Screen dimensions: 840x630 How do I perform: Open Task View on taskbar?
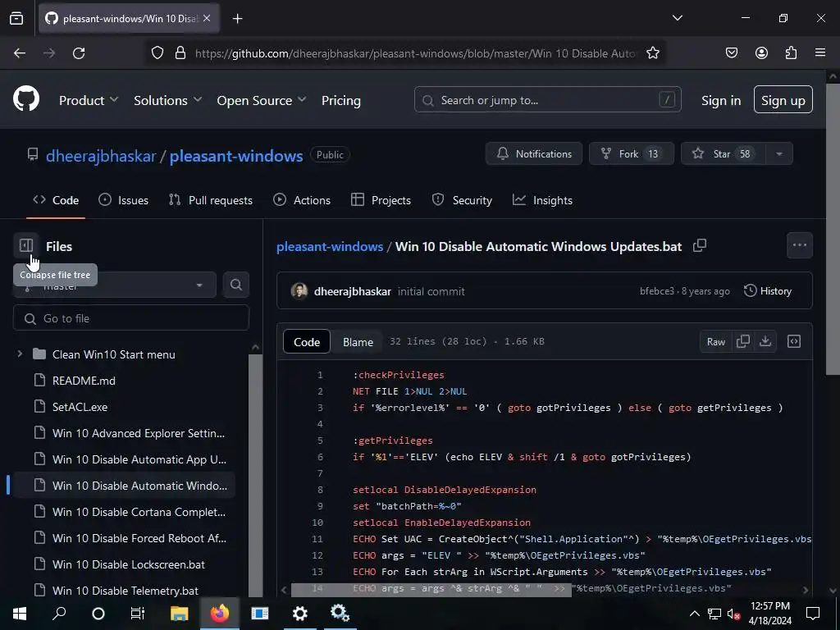138,613
